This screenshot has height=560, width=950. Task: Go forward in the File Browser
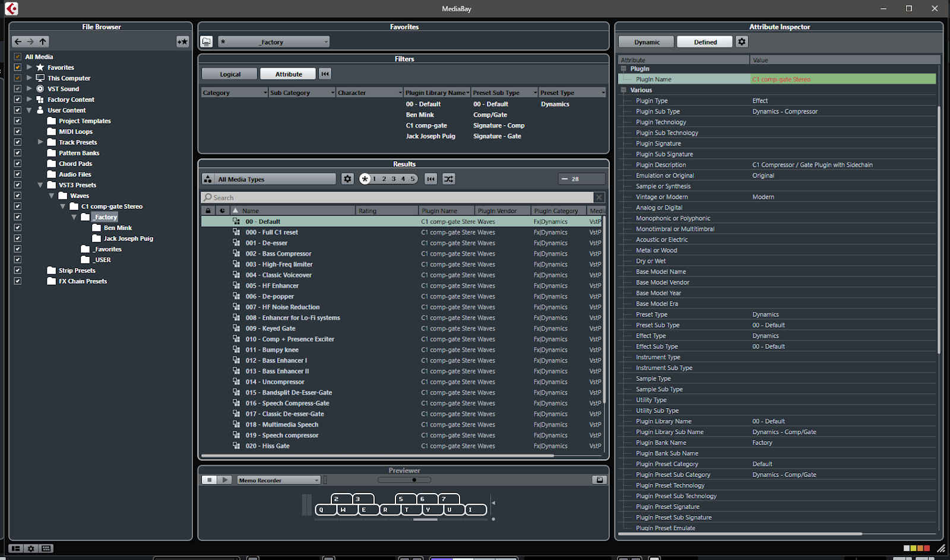tap(30, 42)
